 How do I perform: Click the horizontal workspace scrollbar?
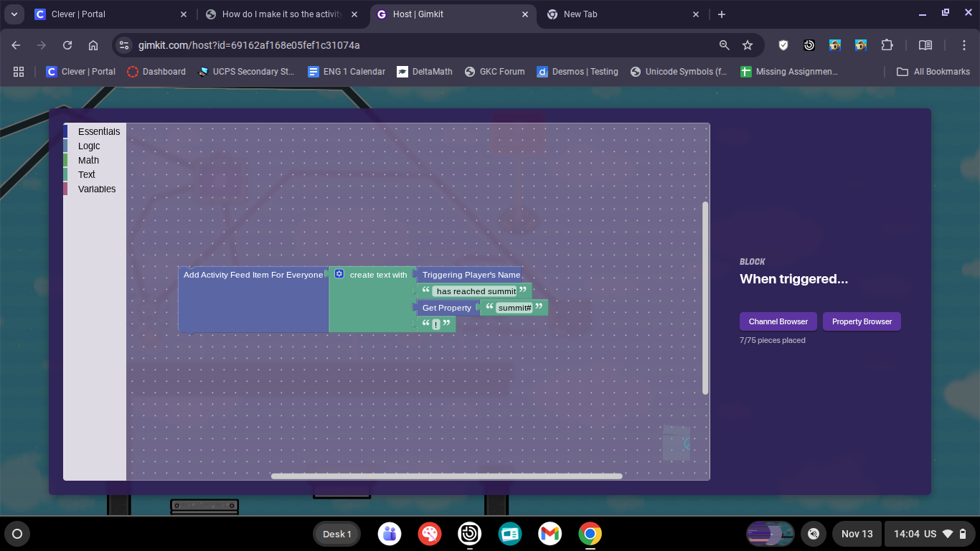(x=446, y=476)
